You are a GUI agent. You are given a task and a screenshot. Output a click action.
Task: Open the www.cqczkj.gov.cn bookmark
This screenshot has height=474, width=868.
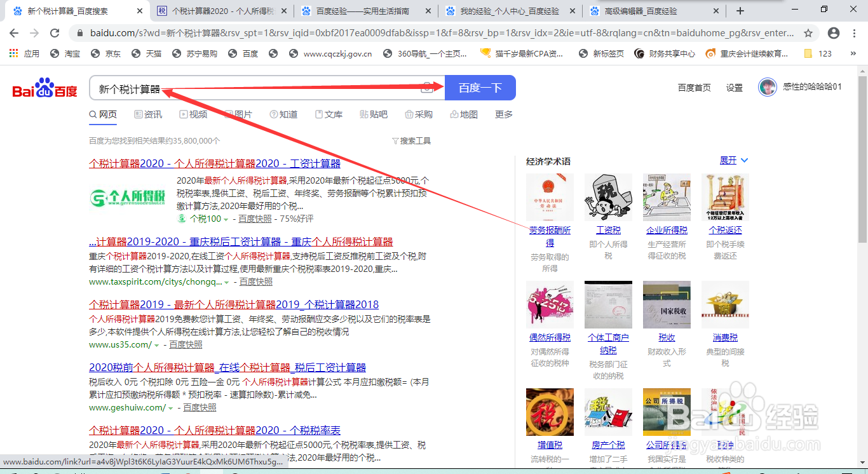[x=330, y=53]
